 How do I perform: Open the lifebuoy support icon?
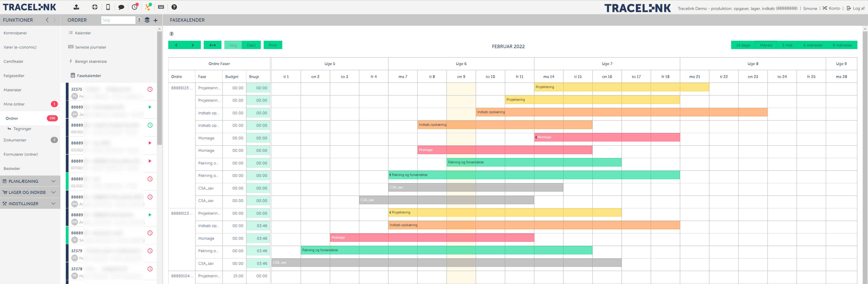(95, 7)
